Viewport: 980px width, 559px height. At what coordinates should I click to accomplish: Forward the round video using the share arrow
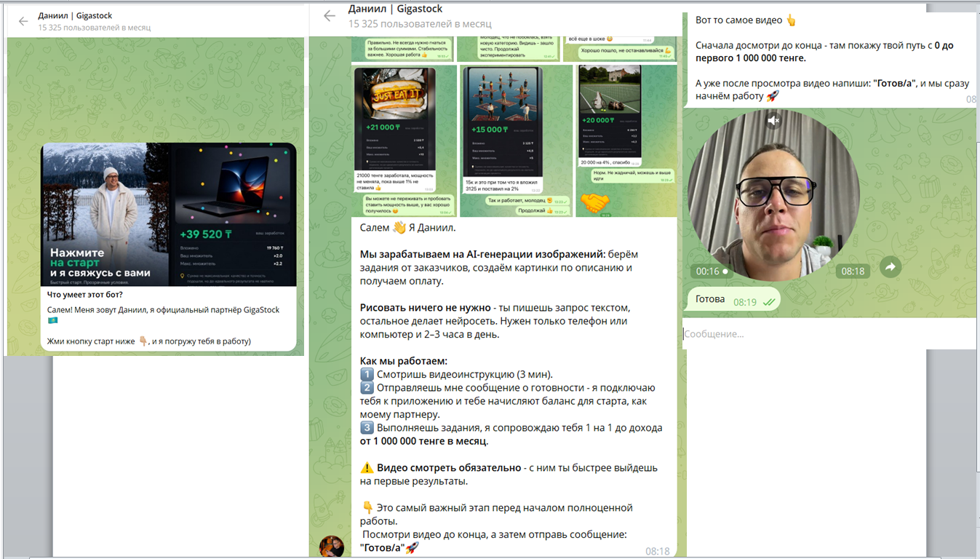pos(890,267)
